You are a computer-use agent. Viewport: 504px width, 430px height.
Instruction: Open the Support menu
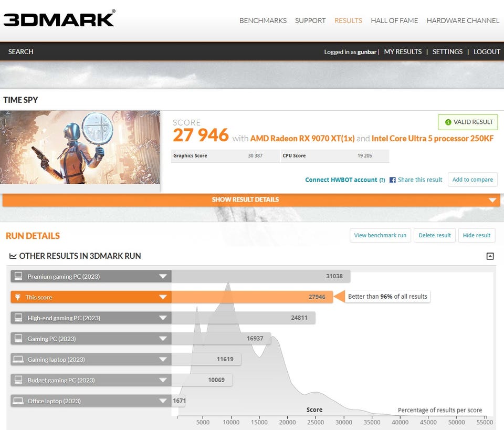(310, 20)
